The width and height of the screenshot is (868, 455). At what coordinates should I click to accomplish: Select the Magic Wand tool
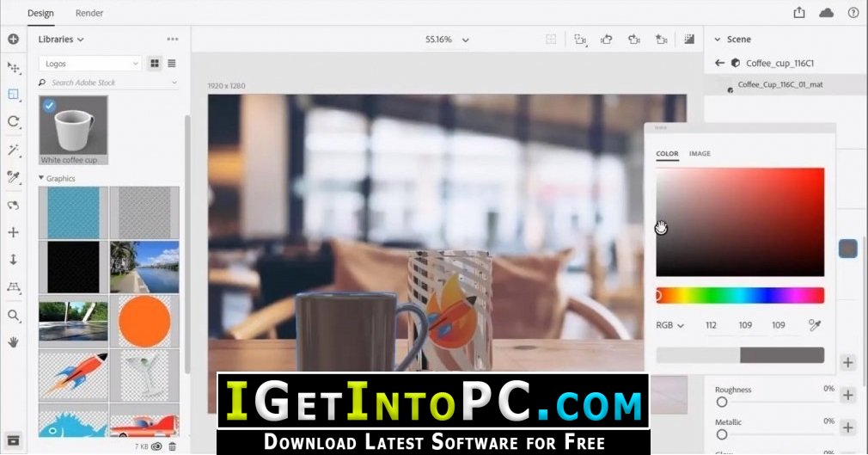tap(13, 150)
